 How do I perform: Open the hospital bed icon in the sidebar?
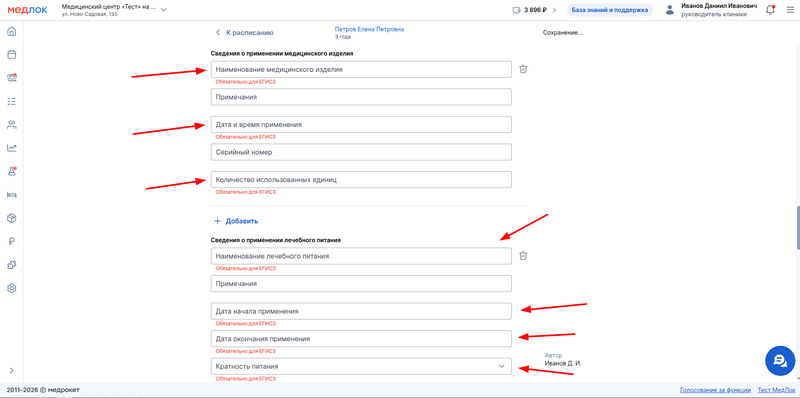(x=12, y=194)
